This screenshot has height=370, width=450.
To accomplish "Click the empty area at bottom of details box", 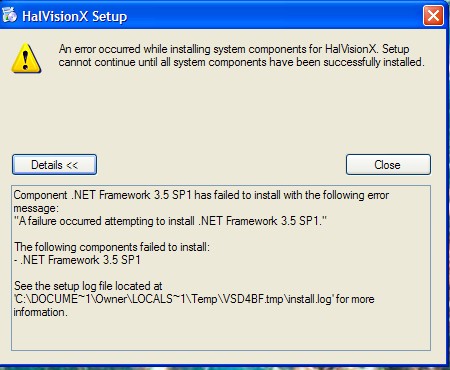I will pos(221,334).
